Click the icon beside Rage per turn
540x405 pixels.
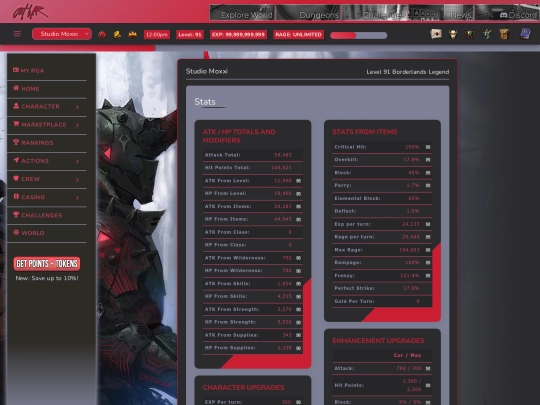coord(428,237)
